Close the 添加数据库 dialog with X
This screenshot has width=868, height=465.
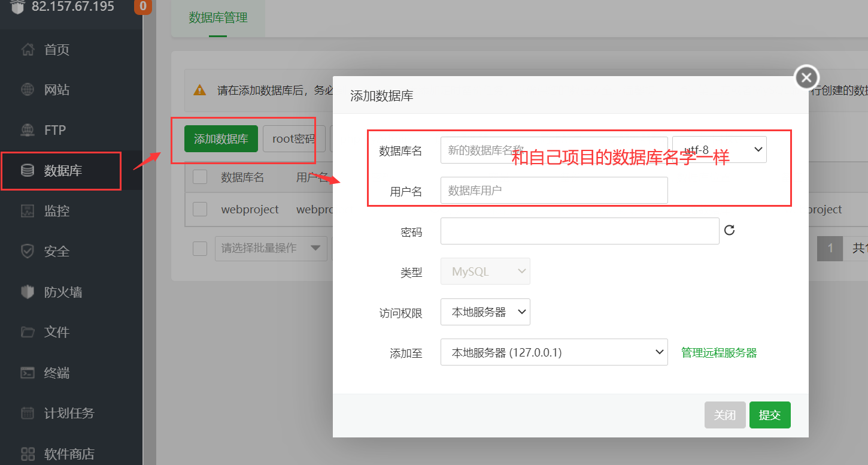(806, 77)
